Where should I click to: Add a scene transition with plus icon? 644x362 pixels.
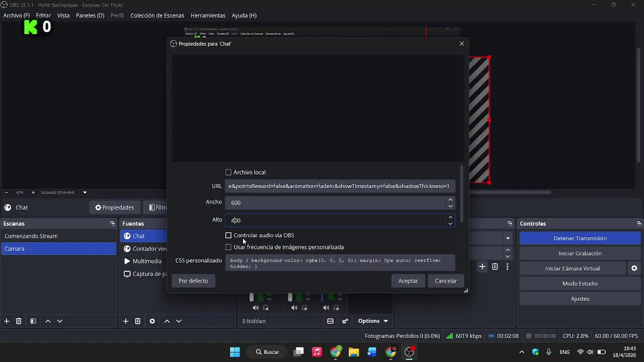(x=482, y=267)
